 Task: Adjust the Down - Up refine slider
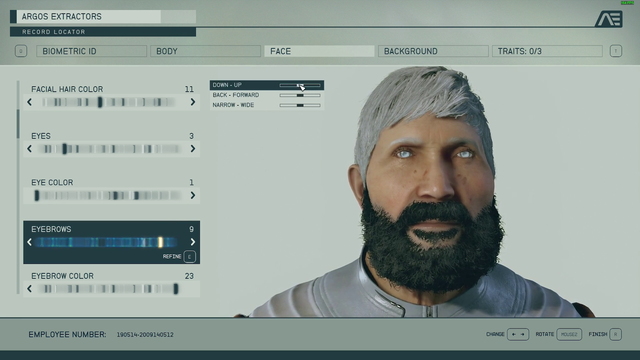point(300,85)
